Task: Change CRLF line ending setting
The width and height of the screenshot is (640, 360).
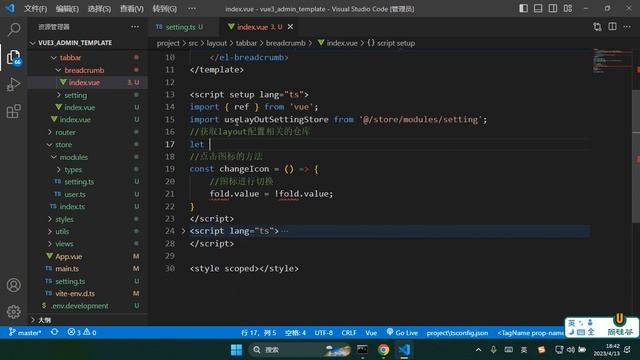Action: 349,333
